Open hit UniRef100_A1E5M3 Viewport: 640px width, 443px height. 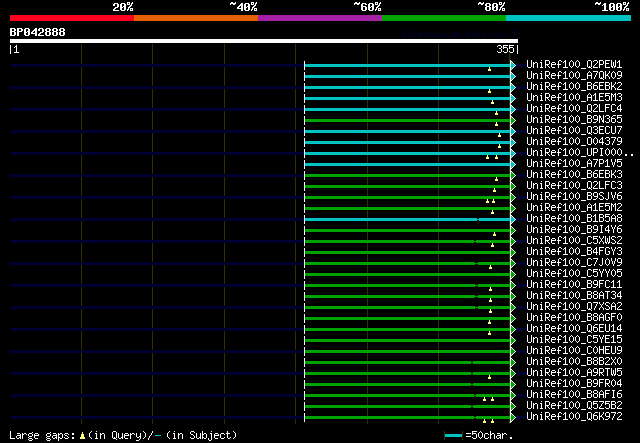(x=574, y=98)
